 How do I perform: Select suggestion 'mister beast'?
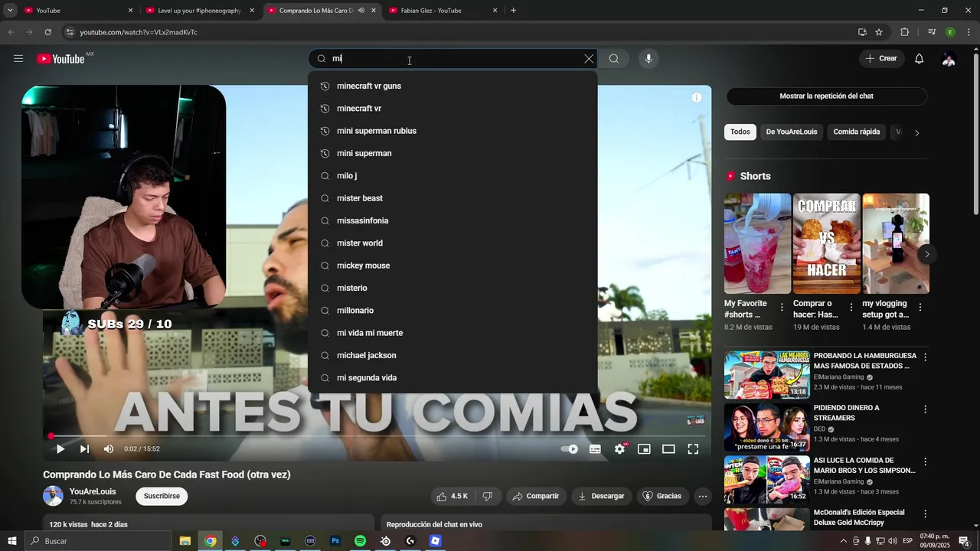tap(452, 198)
